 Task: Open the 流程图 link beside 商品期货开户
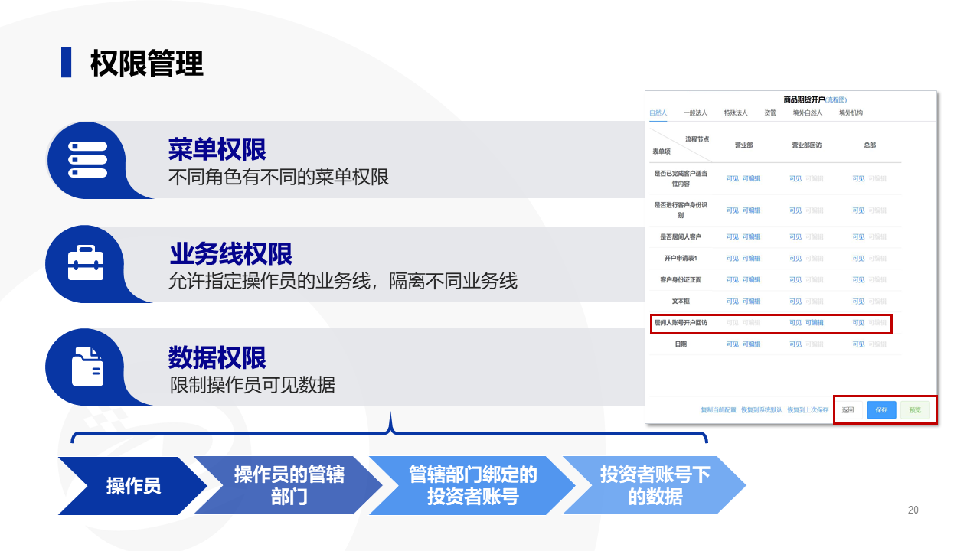coord(836,100)
